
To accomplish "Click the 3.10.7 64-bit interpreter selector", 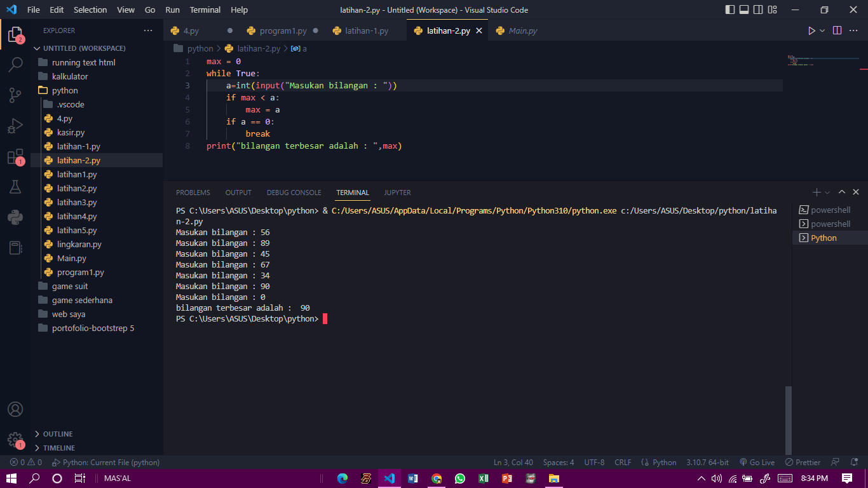I will pos(708,462).
